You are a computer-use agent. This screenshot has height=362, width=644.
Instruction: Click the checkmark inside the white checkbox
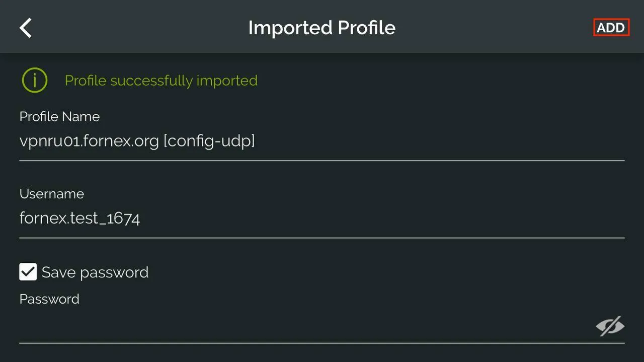tap(28, 272)
